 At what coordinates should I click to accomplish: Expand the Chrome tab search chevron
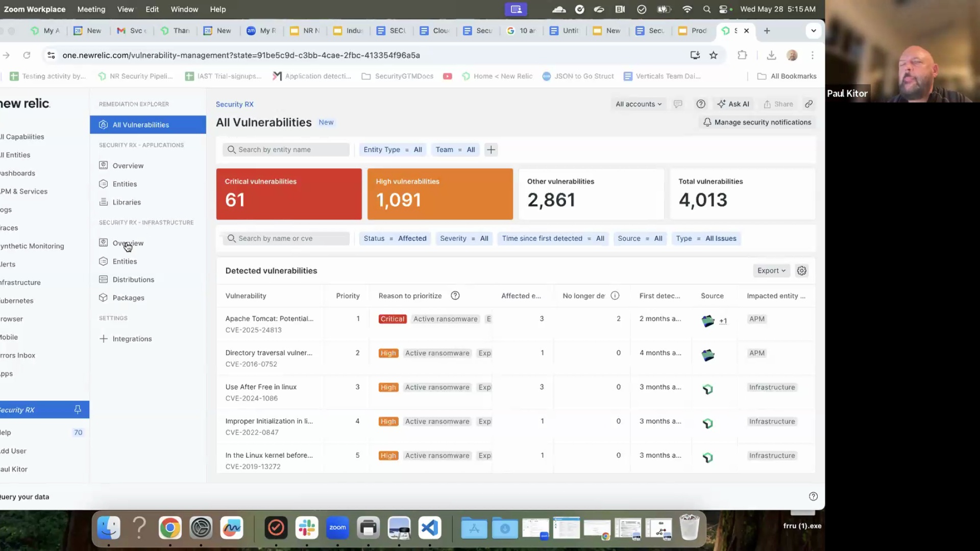click(x=813, y=31)
